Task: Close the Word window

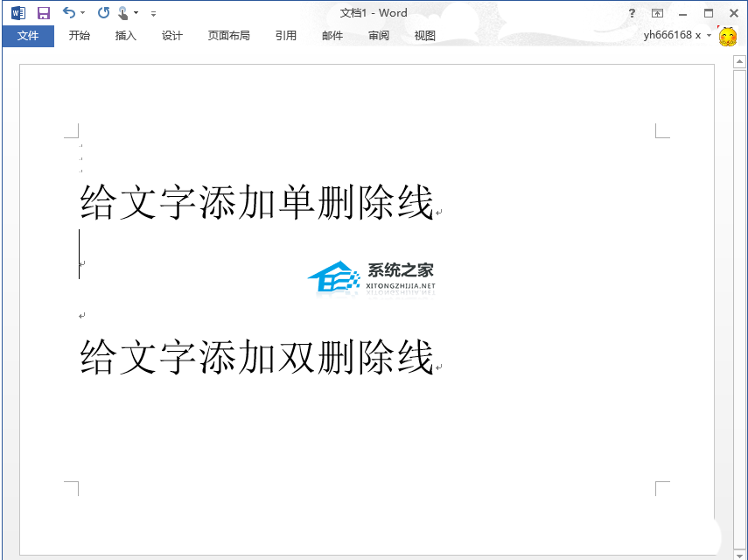Action: [x=734, y=13]
